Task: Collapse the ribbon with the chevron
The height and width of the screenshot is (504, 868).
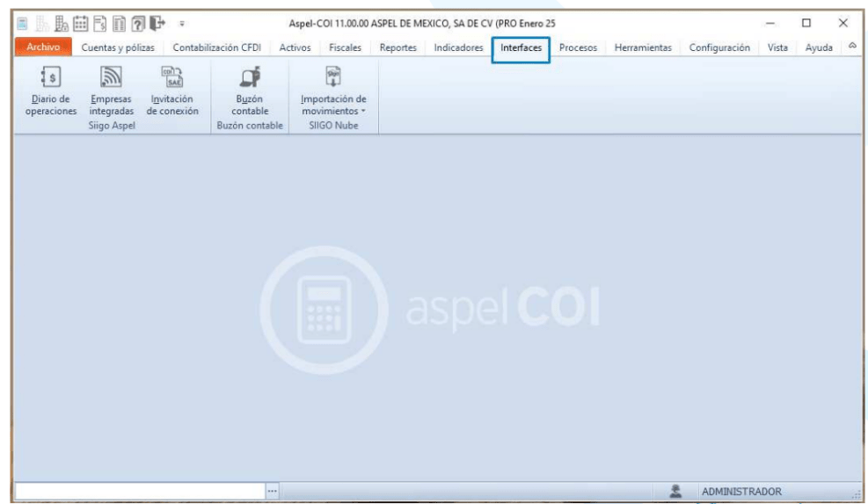Action: tap(852, 46)
